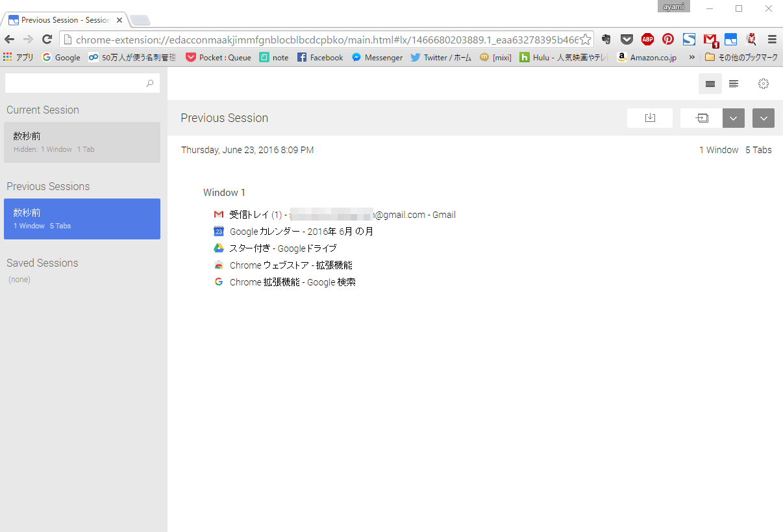Click the Google Calendar favicon in Window 1
This screenshot has width=783, height=532.
pyautogui.click(x=219, y=232)
